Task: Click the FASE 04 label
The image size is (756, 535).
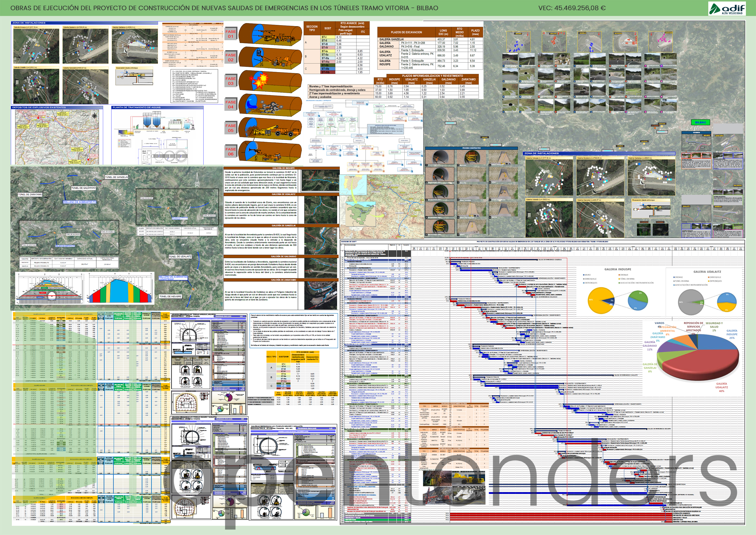Action: (x=230, y=105)
